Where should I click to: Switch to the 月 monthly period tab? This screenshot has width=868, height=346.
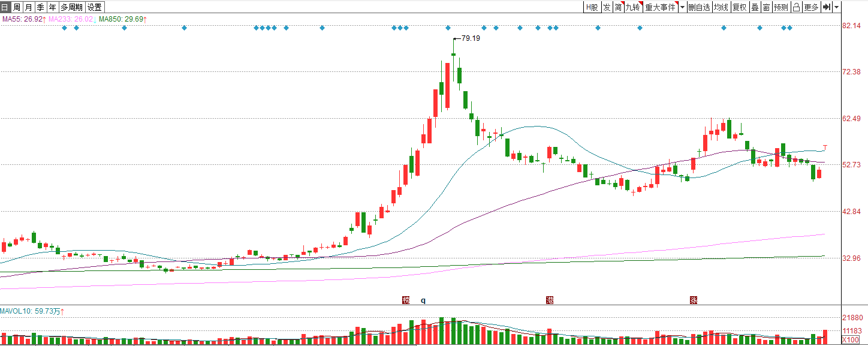click(28, 7)
